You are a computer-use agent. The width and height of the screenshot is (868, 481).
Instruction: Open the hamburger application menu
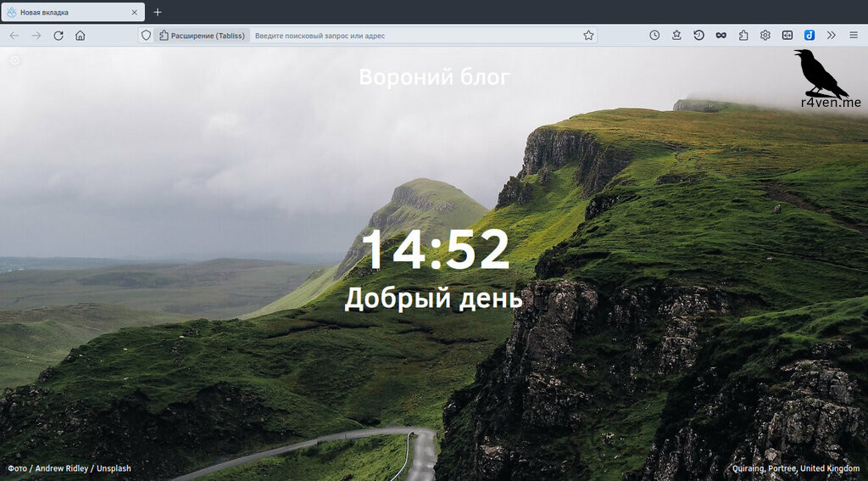tap(854, 36)
